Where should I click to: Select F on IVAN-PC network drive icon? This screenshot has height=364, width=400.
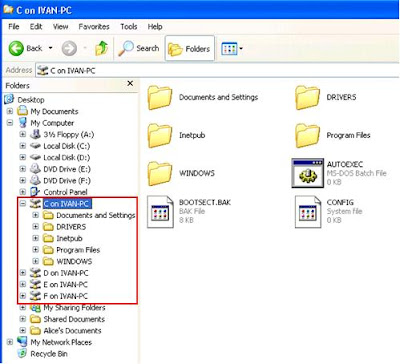(35, 296)
